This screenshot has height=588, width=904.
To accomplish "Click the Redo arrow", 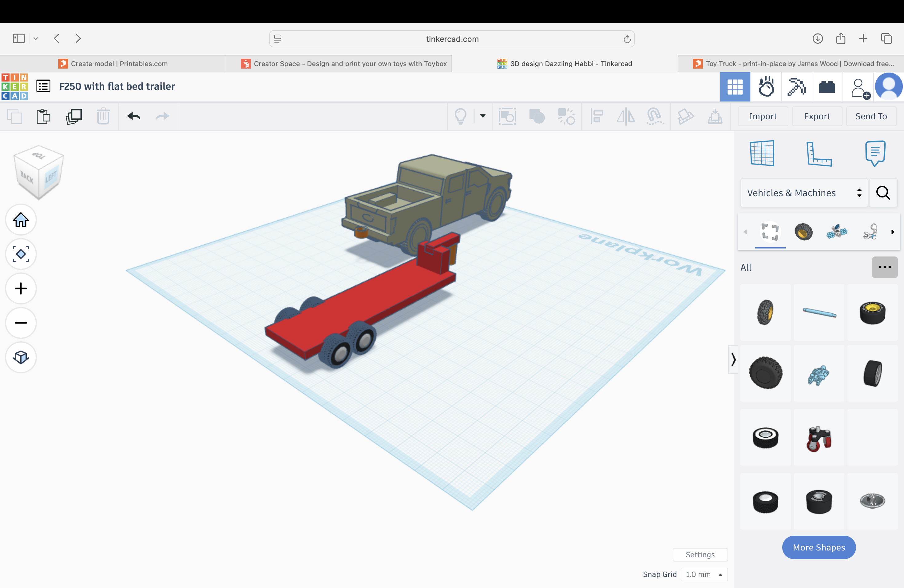I will [163, 116].
